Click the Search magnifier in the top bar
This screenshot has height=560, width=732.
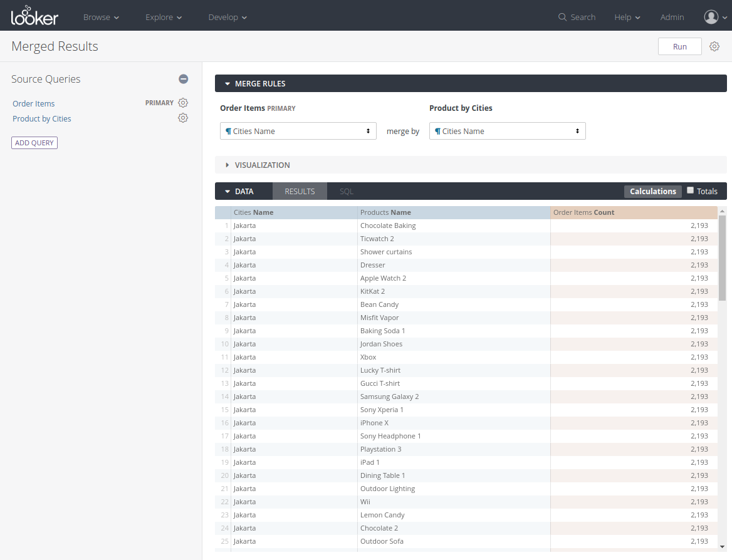pos(562,17)
